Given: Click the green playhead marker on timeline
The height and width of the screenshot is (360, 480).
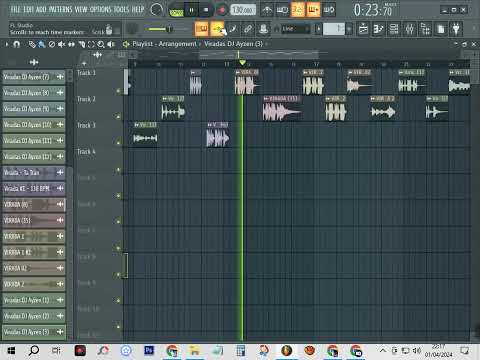Looking at the screenshot, I should pyautogui.click(x=242, y=63).
